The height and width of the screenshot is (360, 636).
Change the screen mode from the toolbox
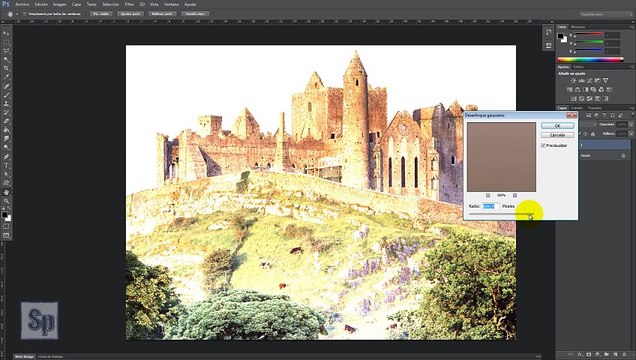click(x=6, y=236)
